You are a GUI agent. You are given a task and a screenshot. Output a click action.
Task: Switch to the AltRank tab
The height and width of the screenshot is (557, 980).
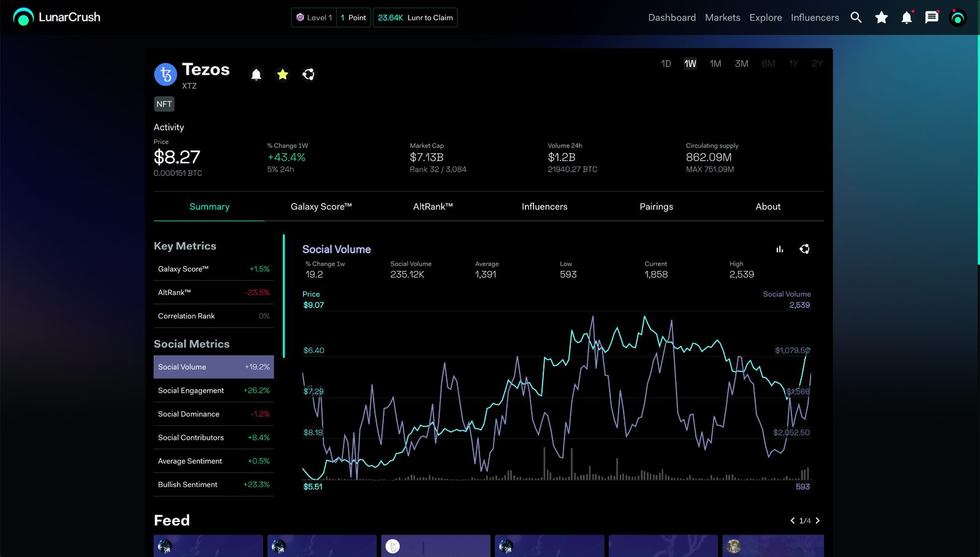[433, 207]
